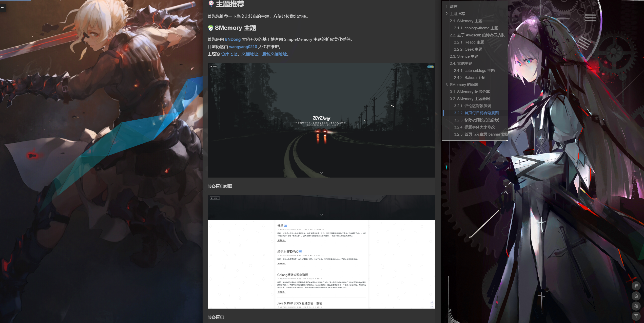Navigate to 3. SMemory 的配置 section
644x323 pixels.
(x=462, y=85)
